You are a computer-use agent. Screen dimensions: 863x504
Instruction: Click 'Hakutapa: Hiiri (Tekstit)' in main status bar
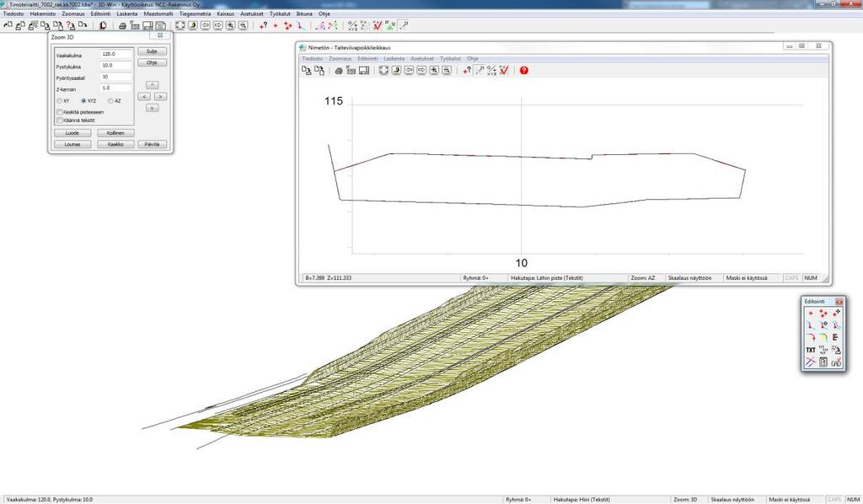coord(582,500)
